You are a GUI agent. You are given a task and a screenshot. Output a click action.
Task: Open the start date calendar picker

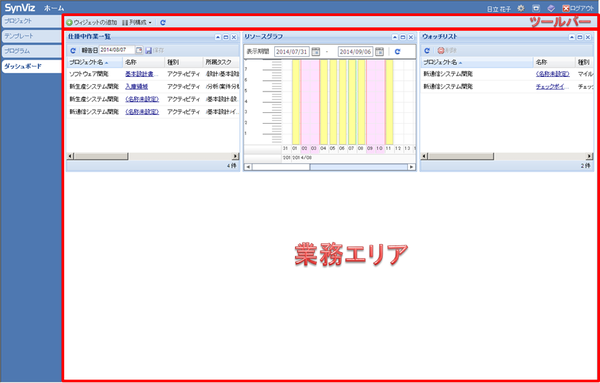pos(316,52)
